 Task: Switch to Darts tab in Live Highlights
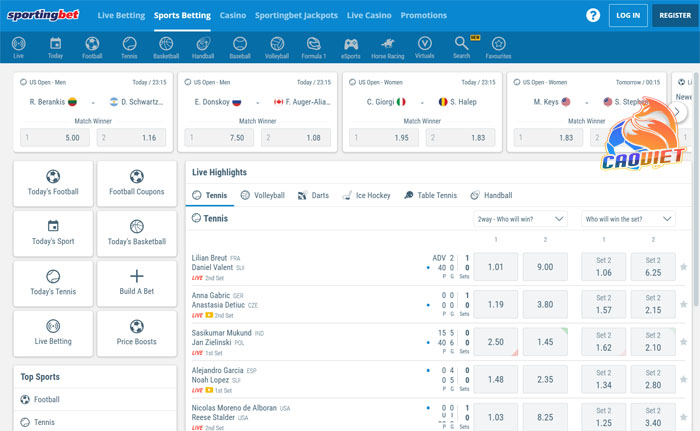(313, 195)
